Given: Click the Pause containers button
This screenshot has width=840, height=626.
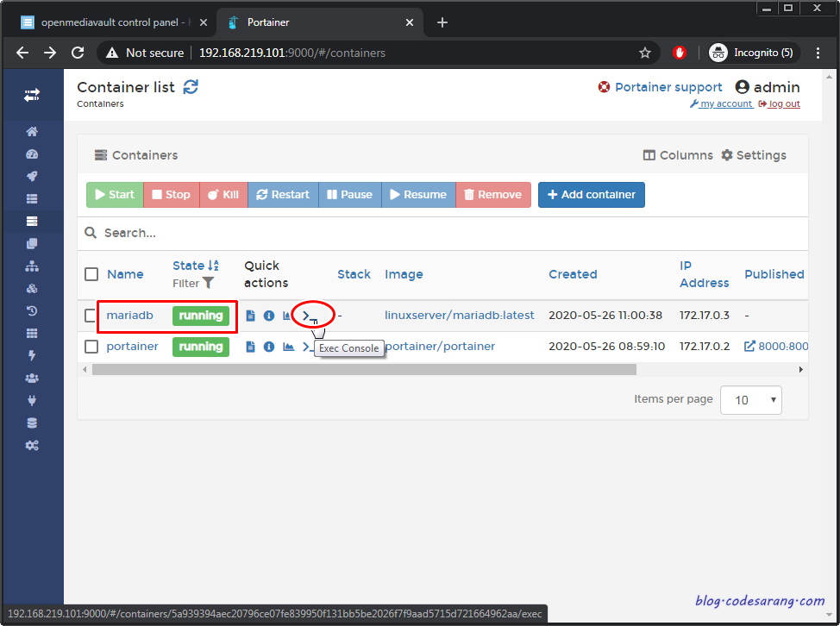Looking at the screenshot, I should 350,194.
